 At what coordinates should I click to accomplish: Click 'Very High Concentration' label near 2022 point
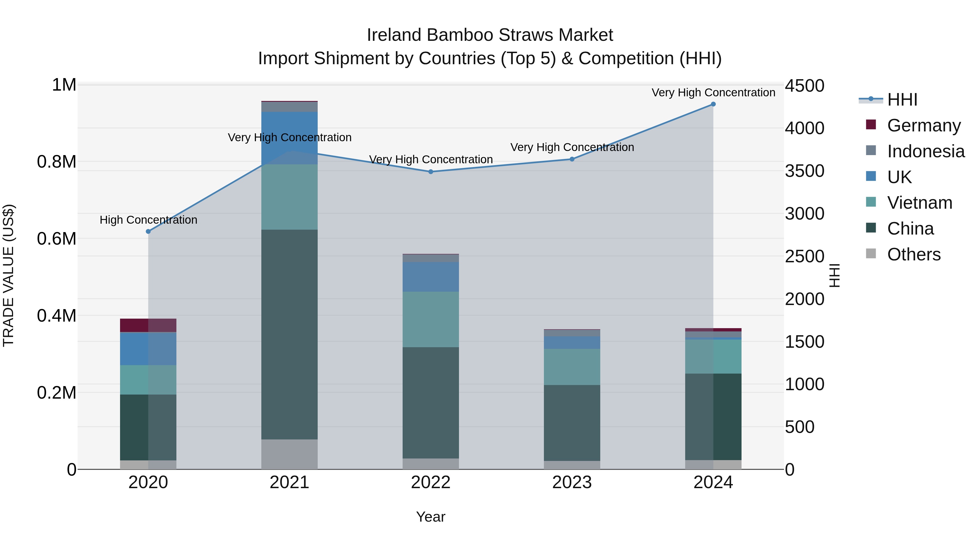click(x=431, y=159)
